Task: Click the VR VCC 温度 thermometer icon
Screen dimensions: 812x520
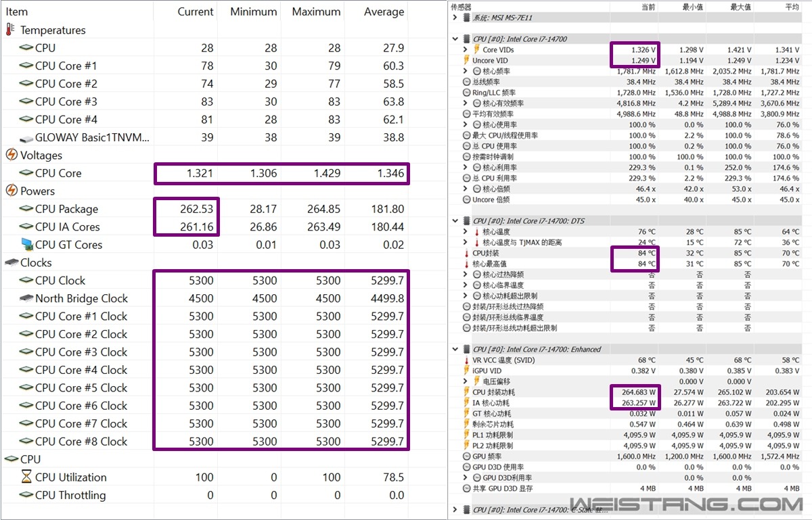Action: pos(466,360)
